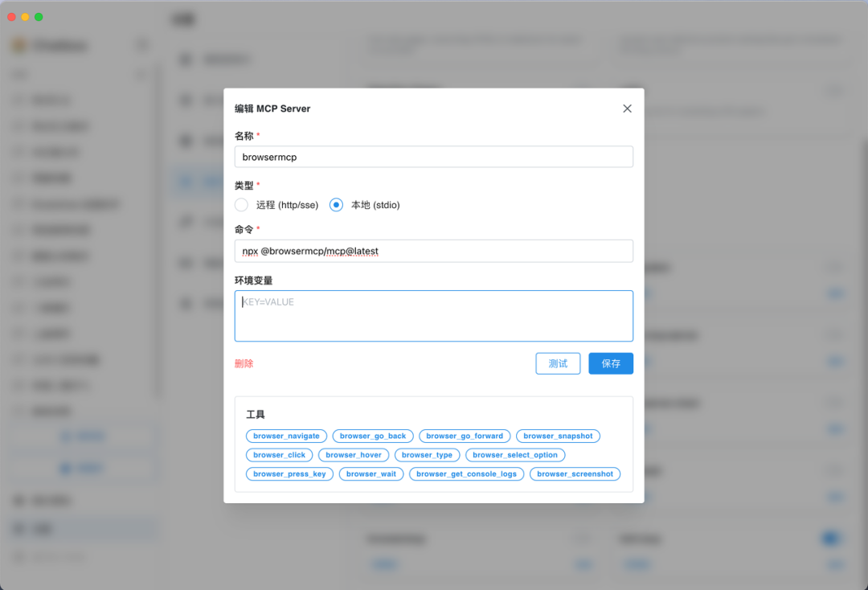Focus the 环境变量 KEY=VALUE text area

tap(433, 316)
